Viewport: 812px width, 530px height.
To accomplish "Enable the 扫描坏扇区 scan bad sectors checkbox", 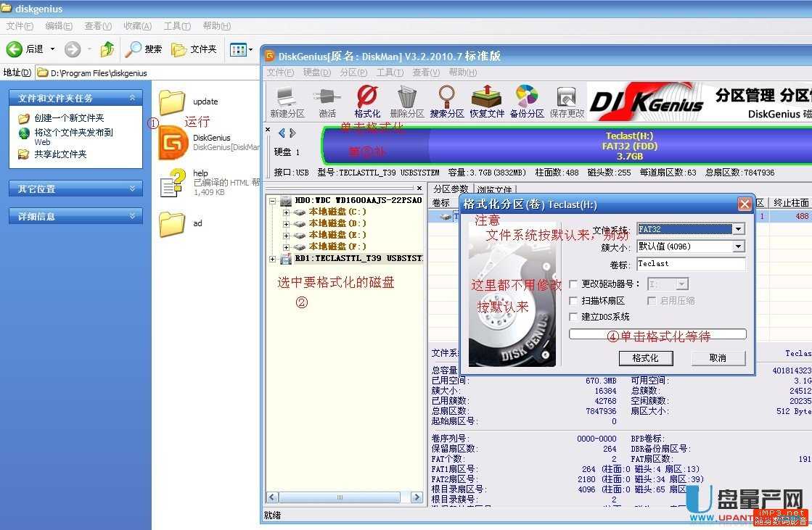I will tap(573, 300).
